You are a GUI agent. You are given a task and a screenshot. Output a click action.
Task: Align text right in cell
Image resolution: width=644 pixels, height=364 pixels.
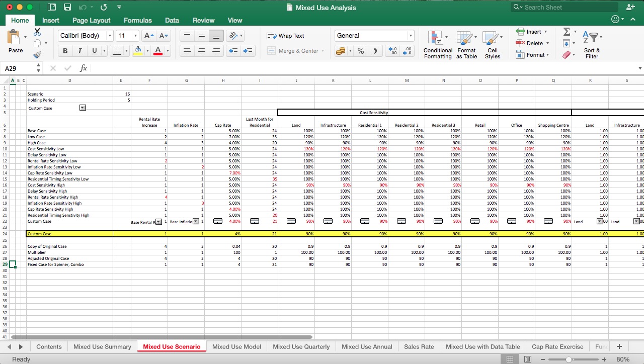(216, 51)
